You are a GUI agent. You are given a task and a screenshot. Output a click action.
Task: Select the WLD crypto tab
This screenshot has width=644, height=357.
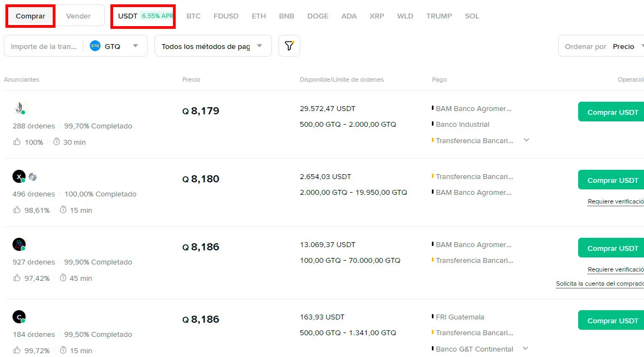pos(405,16)
